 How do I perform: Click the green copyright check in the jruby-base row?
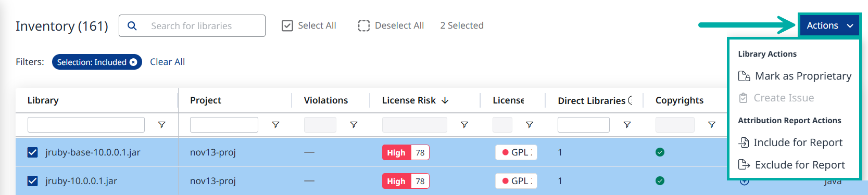[660, 152]
